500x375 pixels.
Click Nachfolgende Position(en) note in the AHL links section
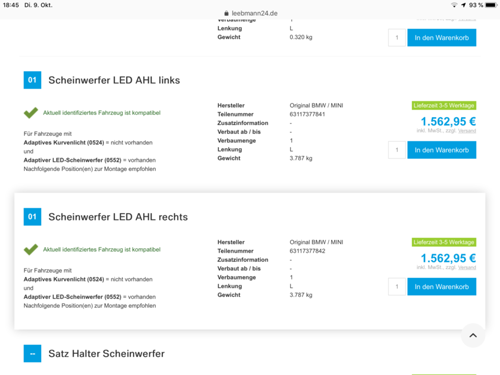(90, 169)
